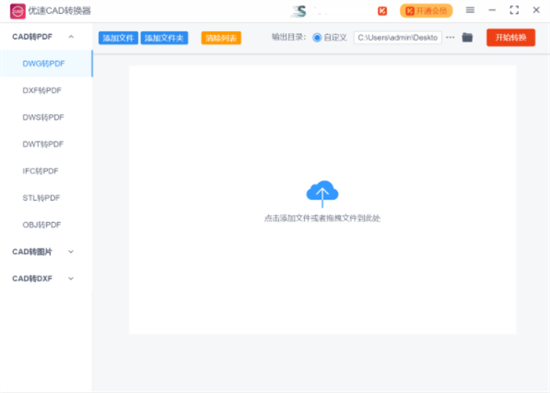Click the 开通会员 membership button

tap(426, 11)
